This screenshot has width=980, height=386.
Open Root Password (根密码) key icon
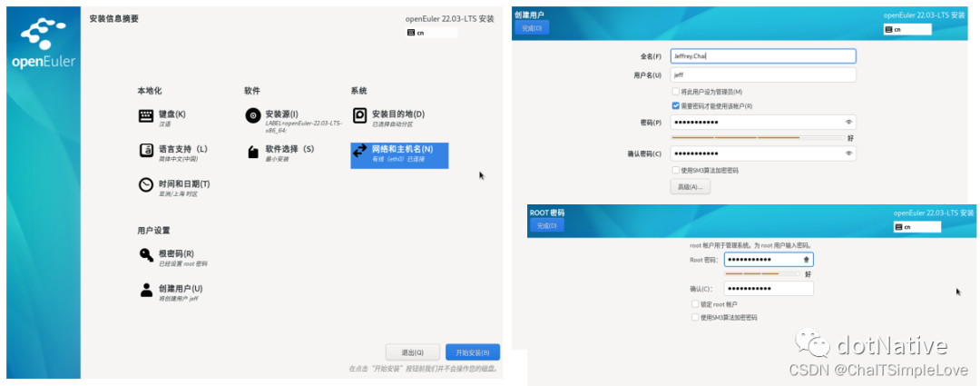coord(146,255)
